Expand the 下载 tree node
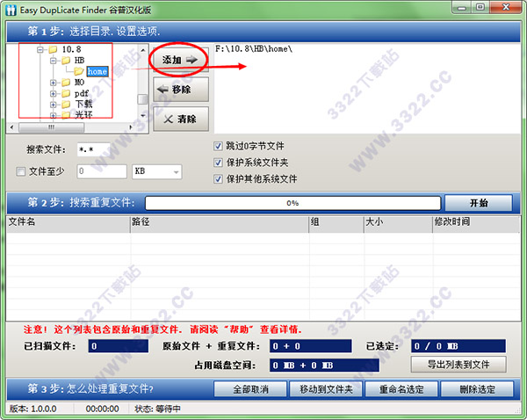 click(x=53, y=105)
